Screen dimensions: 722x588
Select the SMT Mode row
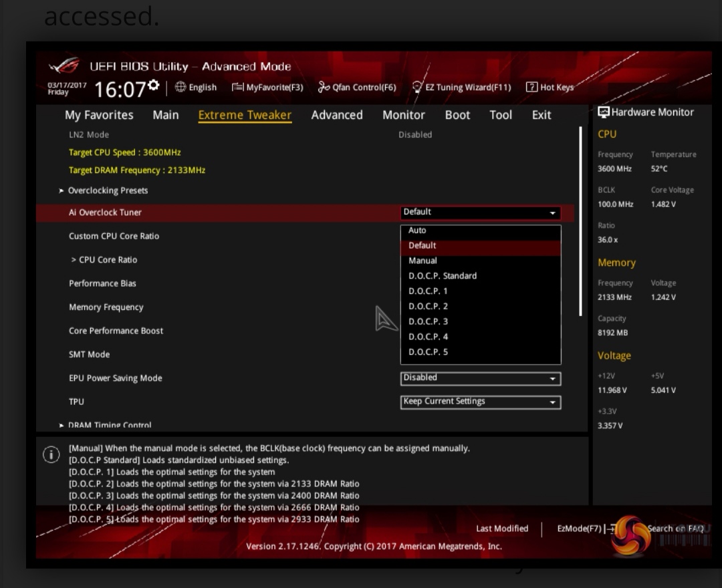pyautogui.click(x=305, y=355)
